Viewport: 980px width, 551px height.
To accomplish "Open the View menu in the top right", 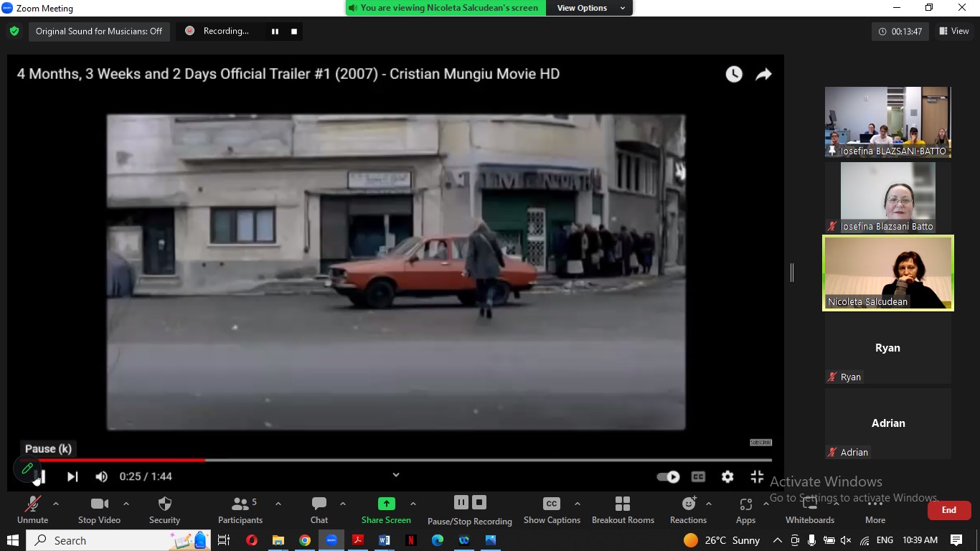I will coord(953,31).
